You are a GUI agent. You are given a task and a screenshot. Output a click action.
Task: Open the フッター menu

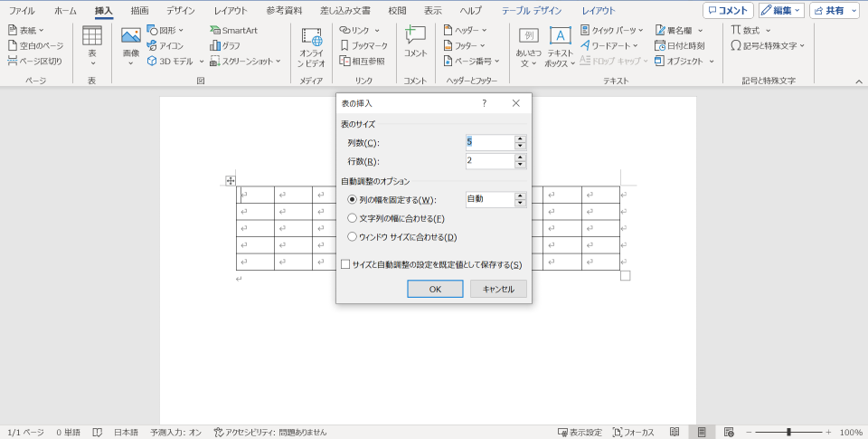(464, 45)
